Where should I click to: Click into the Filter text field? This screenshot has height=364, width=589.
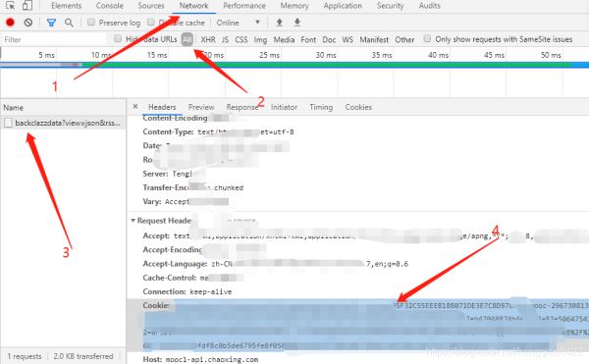tap(54, 39)
